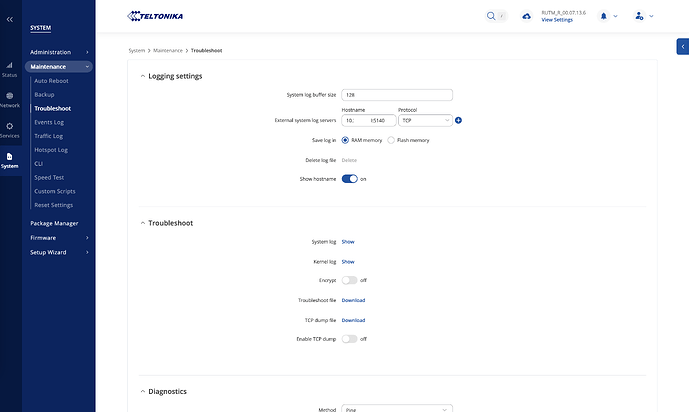690x412 pixels.
Task: Expand the right side panel arrow
Action: [683, 47]
